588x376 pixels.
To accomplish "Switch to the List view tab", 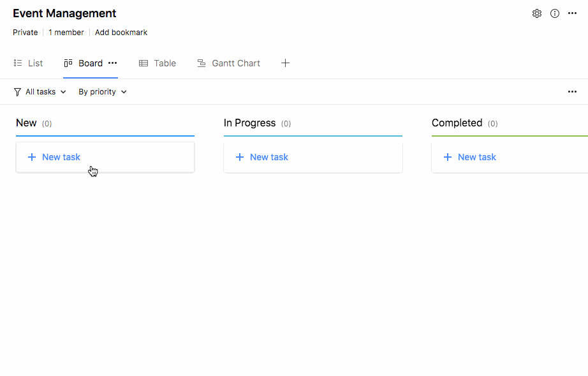I will point(29,63).
